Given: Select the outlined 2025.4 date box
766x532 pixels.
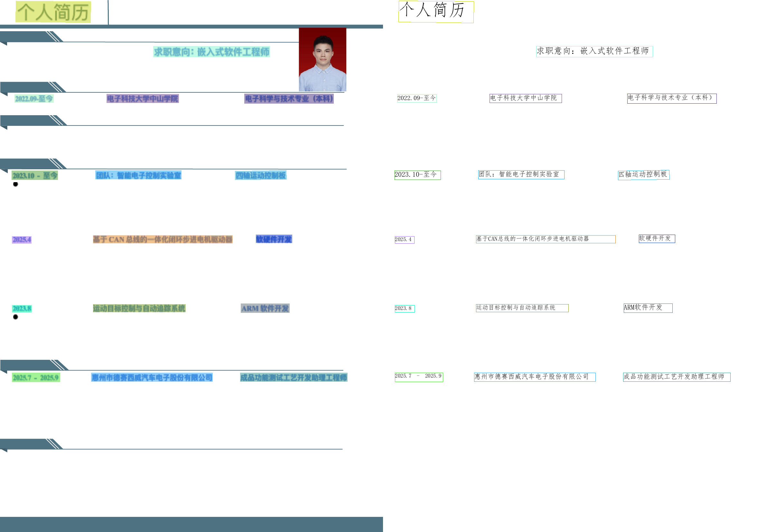Looking at the screenshot, I should click(404, 239).
